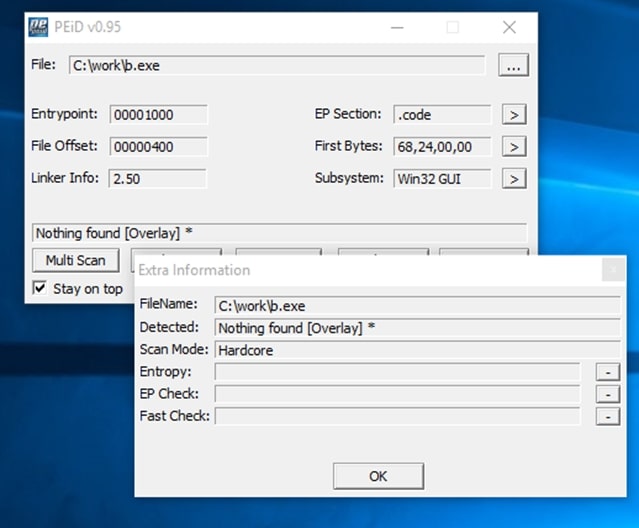
Task: Click main window result 'Nothing found [Overlay] *'
Action: pyautogui.click(x=279, y=233)
